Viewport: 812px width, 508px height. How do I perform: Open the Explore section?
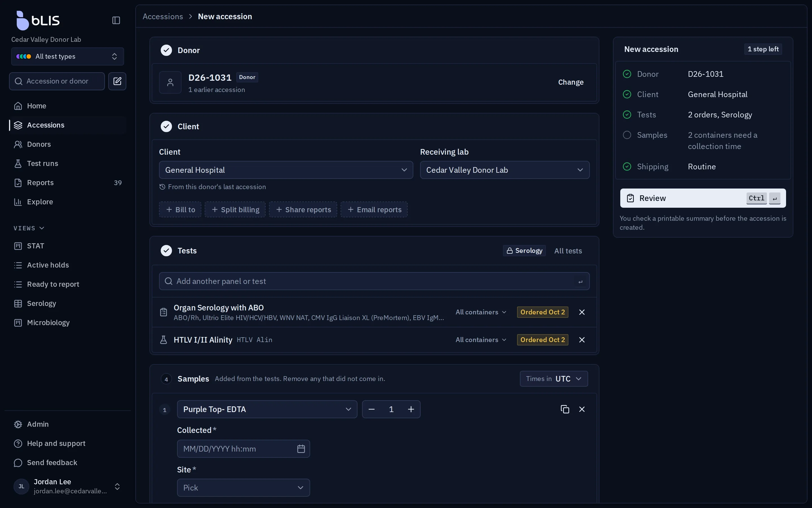tap(67, 202)
